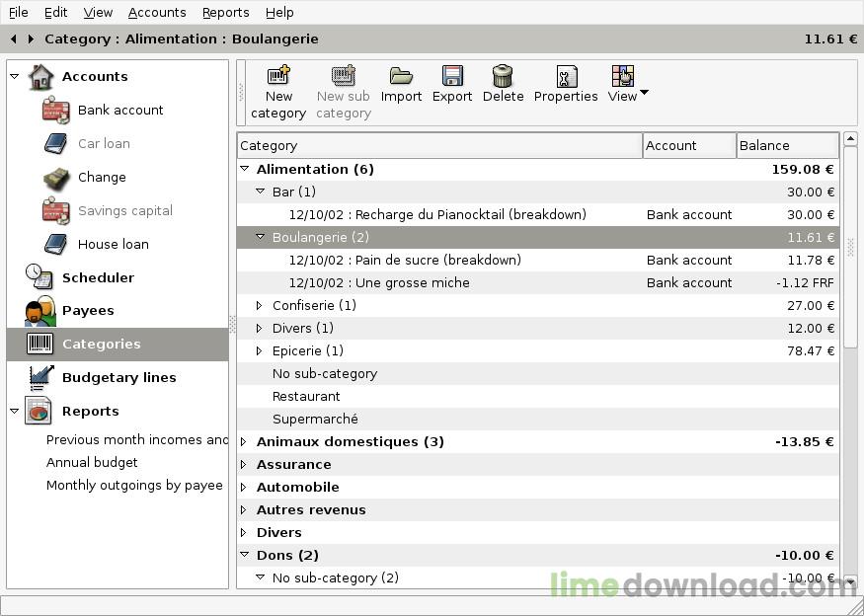
Task: Open the File menu
Action: coord(19,12)
